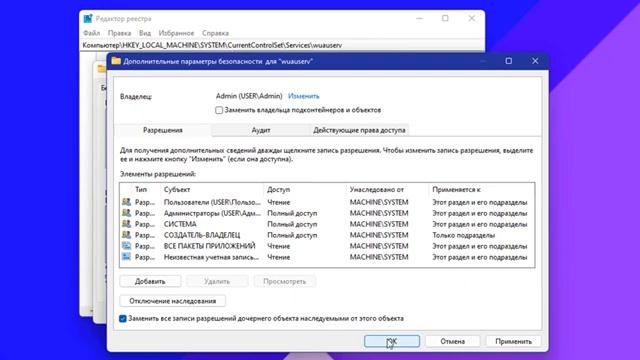
Task: Open the Аудит tab
Action: [261, 130]
